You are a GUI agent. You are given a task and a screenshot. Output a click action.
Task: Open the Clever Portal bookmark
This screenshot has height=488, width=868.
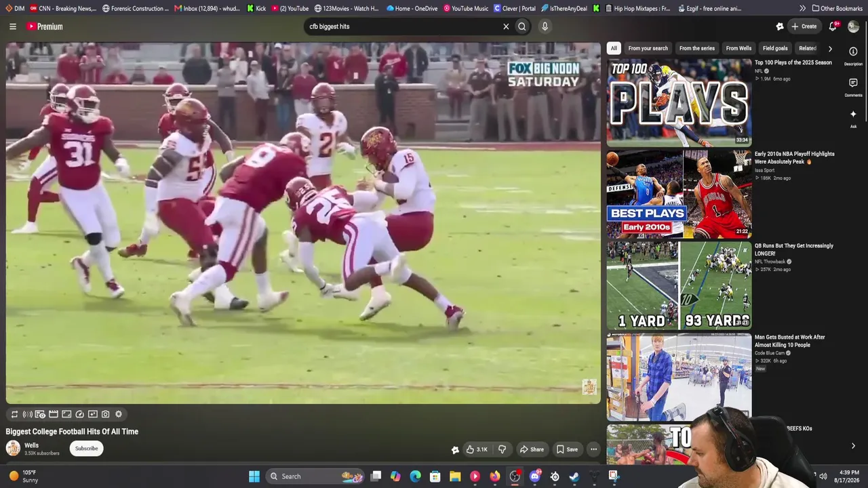point(515,8)
